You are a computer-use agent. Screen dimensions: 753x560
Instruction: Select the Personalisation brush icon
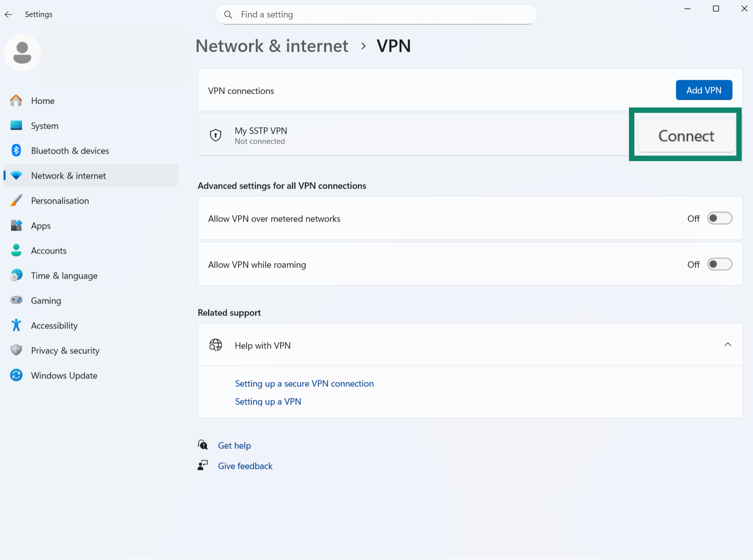point(17,200)
